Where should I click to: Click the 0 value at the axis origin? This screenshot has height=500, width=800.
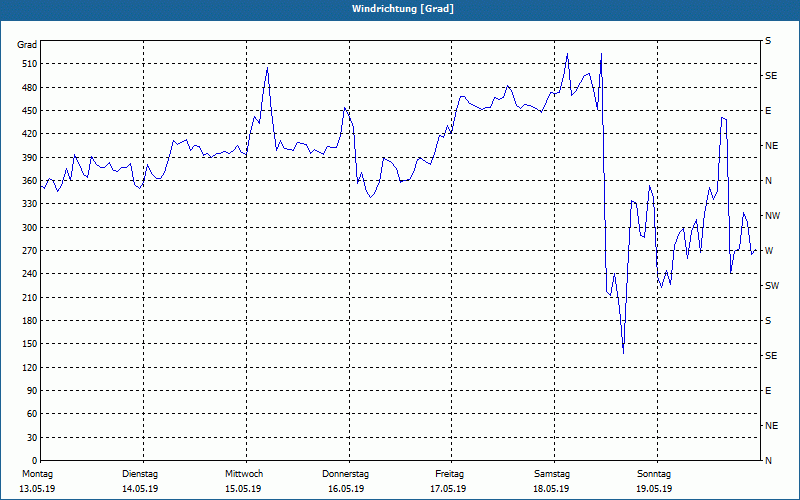pos(35,461)
